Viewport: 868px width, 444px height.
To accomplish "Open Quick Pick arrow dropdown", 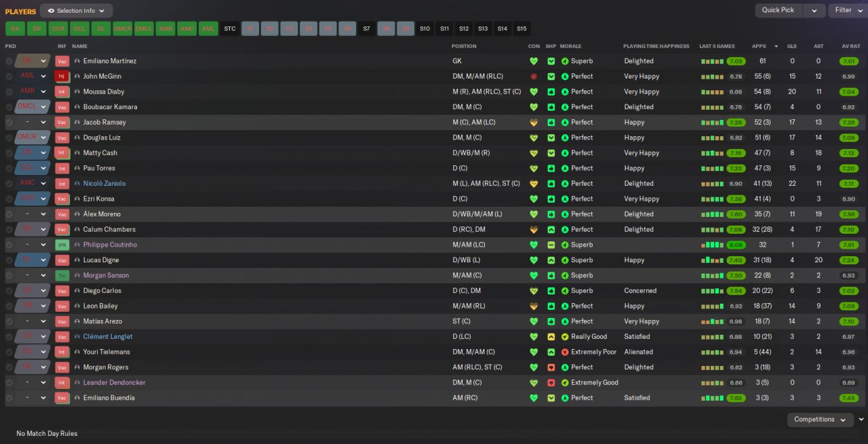I will point(814,10).
